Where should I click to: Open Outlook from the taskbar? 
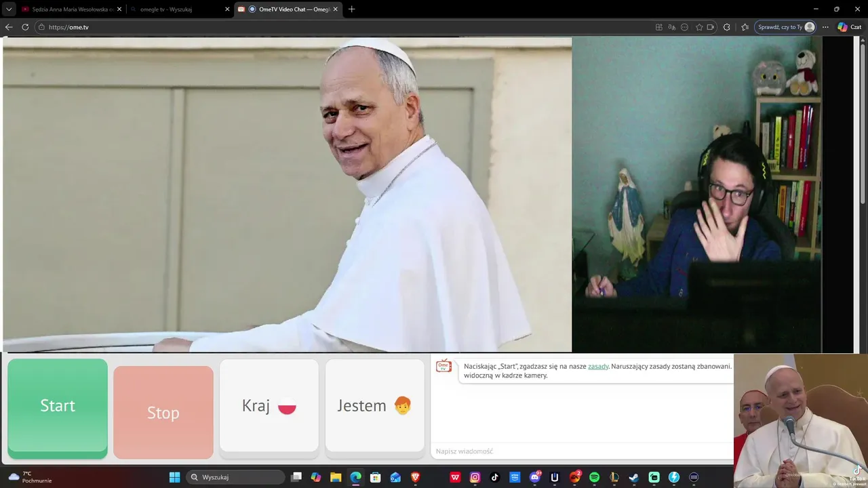click(x=395, y=477)
